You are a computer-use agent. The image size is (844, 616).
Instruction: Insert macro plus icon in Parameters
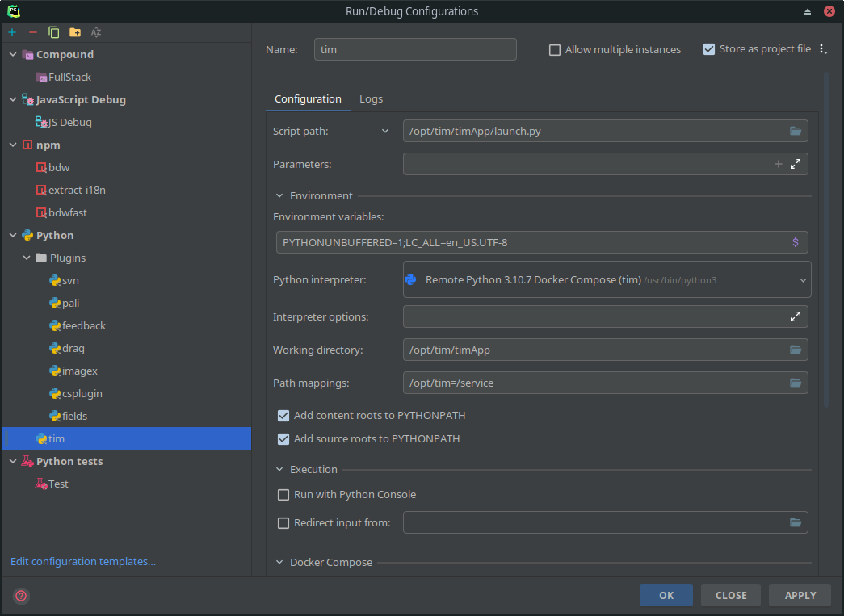coord(779,164)
